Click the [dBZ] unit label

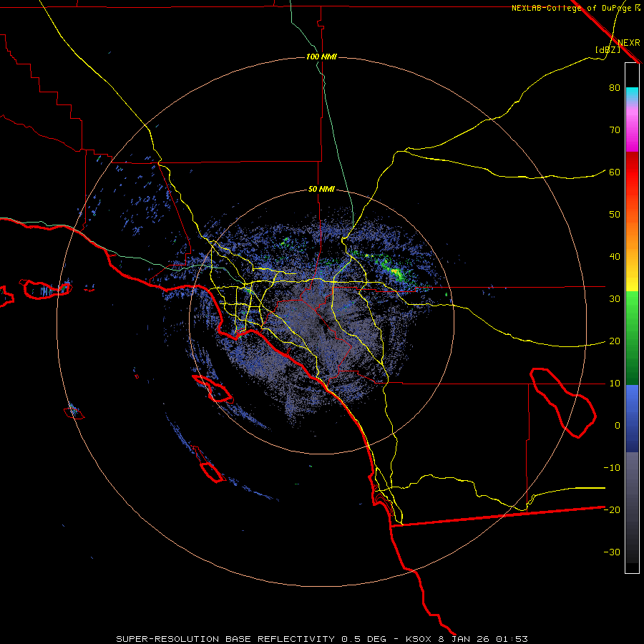[x=608, y=49]
